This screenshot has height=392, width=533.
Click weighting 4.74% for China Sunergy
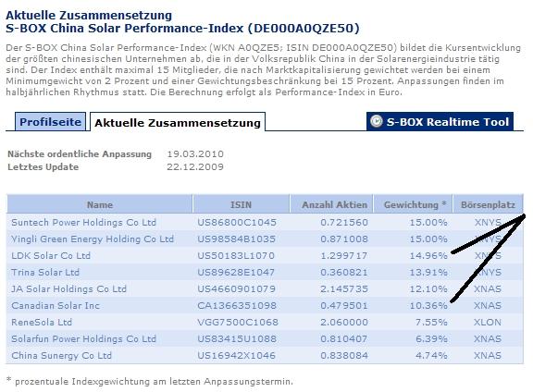point(431,355)
